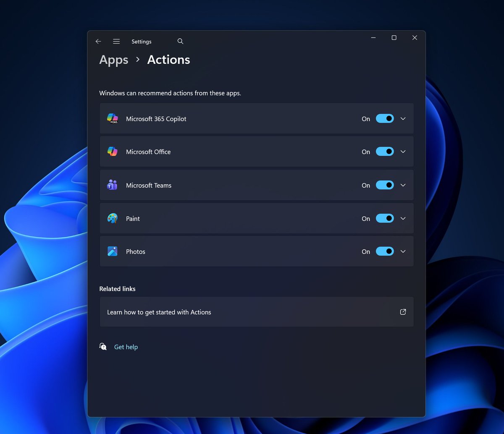Click the Paint palette icon

pyautogui.click(x=112, y=218)
